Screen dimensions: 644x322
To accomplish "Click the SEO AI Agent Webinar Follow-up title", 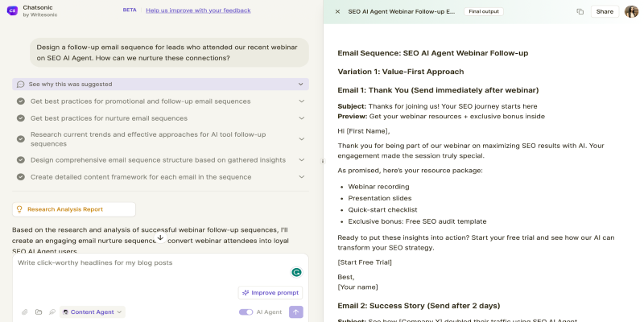I will coord(401,11).
